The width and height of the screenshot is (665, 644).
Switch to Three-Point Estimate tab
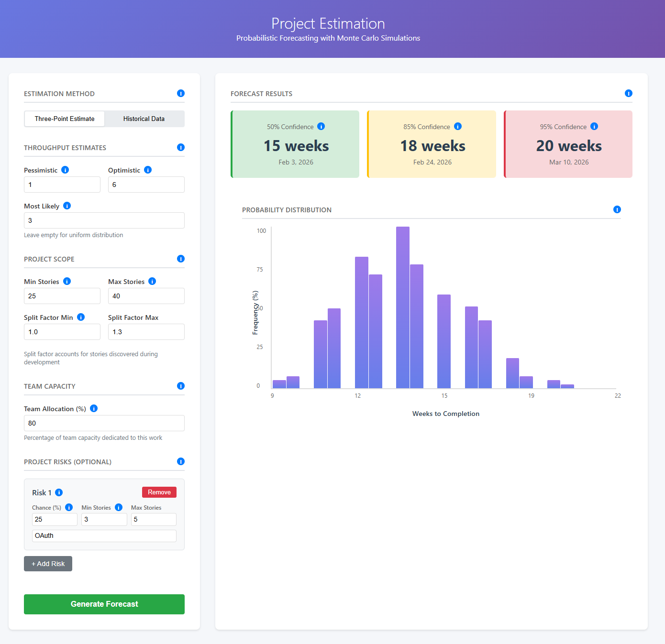tap(65, 119)
